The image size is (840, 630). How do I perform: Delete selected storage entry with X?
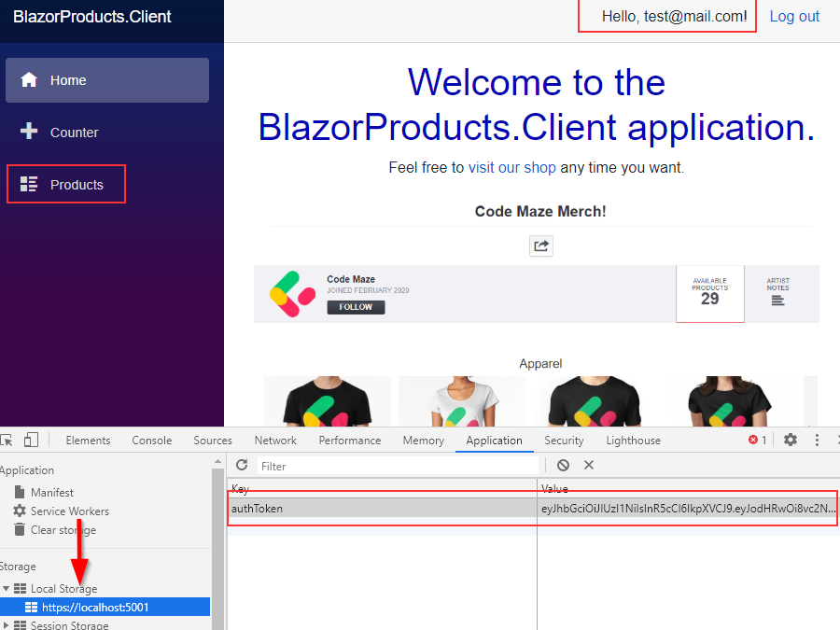pyautogui.click(x=589, y=465)
